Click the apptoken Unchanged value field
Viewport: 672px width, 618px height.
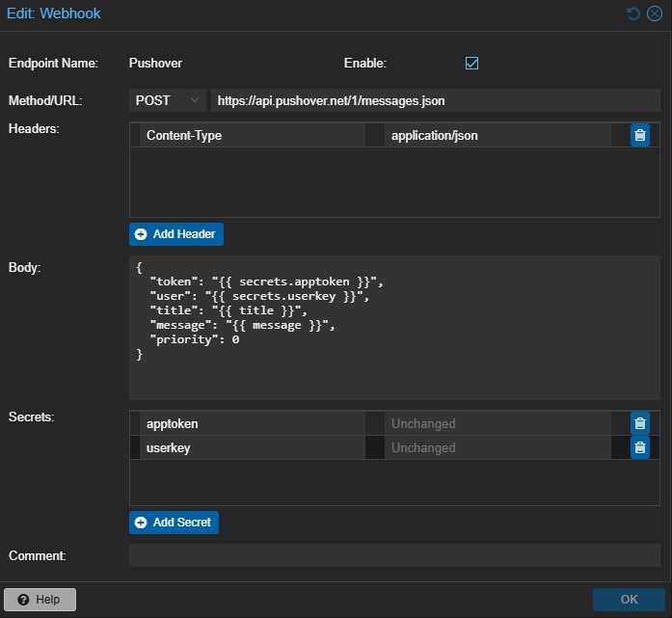497,424
